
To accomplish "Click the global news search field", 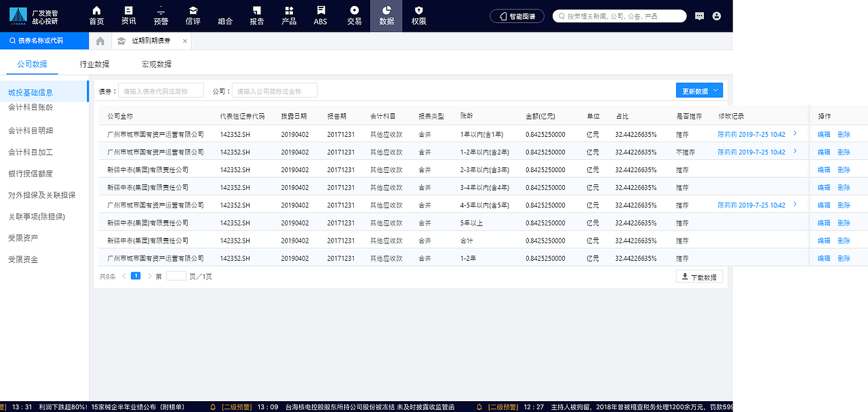I will coord(619,16).
